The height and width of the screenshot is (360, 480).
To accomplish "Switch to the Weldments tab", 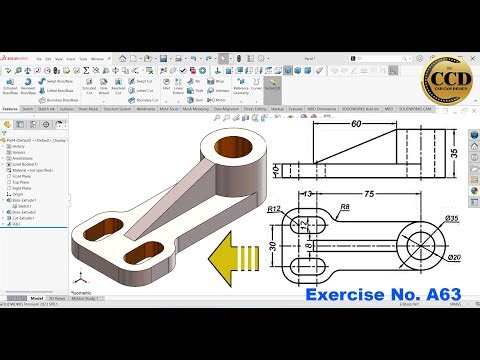I will coord(146,109).
